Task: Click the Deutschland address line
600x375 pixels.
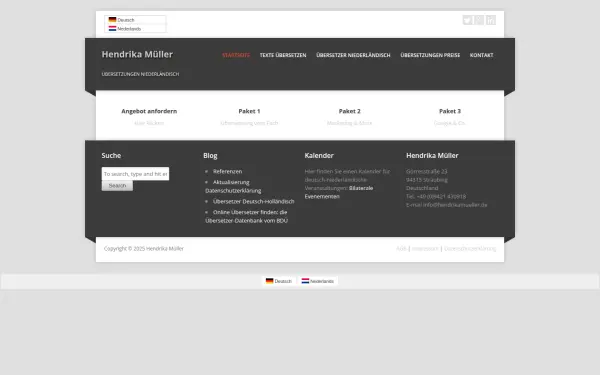Action: point(422,188)
